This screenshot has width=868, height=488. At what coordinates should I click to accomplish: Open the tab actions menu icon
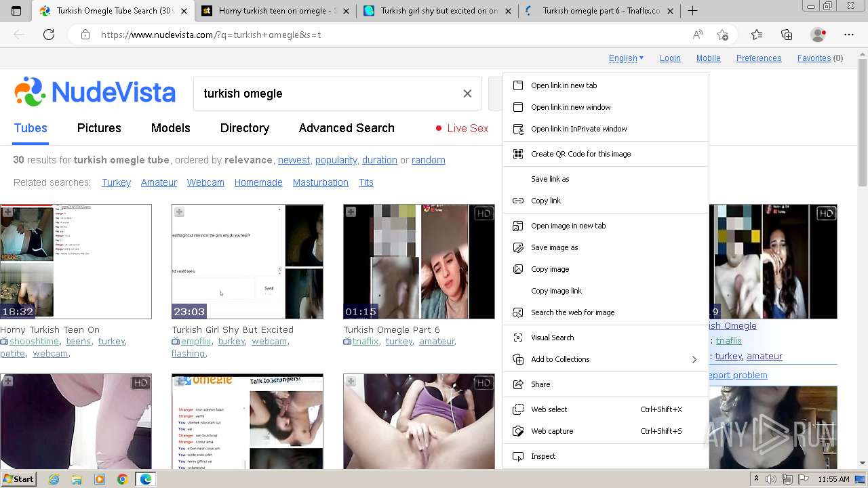point(16,11)
